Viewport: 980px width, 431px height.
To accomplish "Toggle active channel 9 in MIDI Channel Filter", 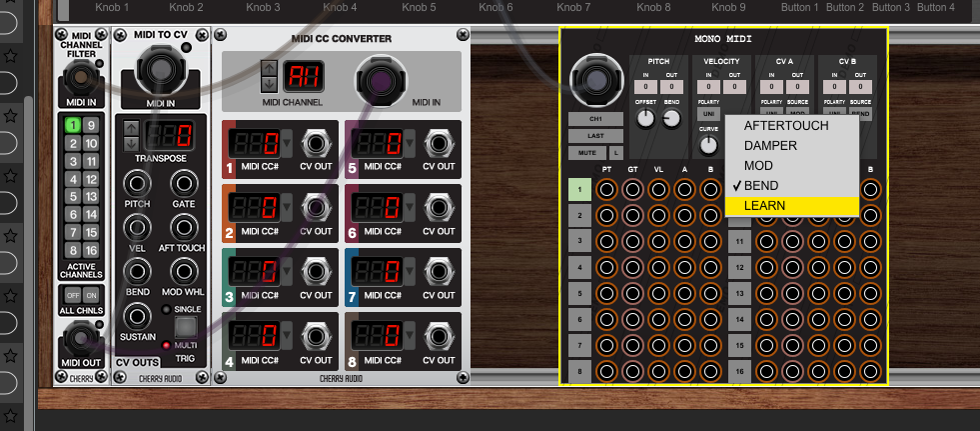I will 91,126.
